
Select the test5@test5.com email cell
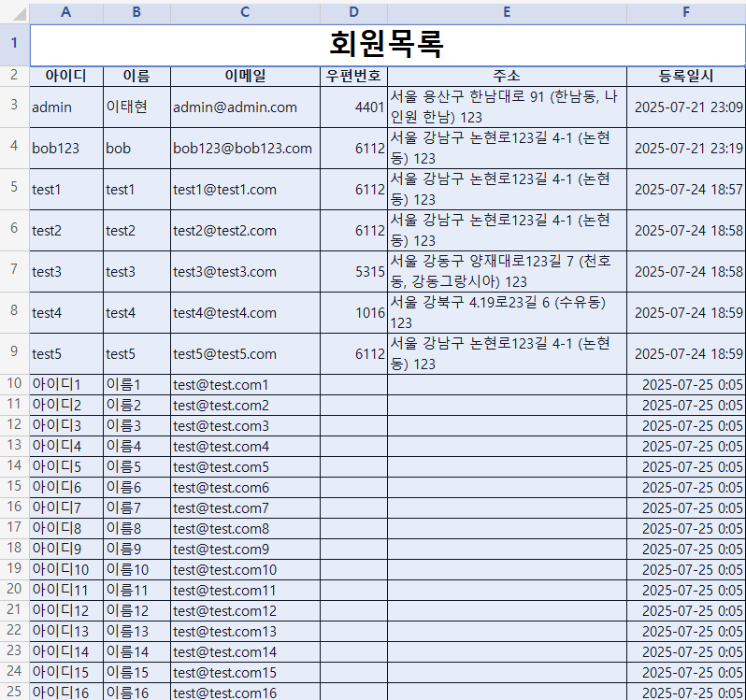245,354
